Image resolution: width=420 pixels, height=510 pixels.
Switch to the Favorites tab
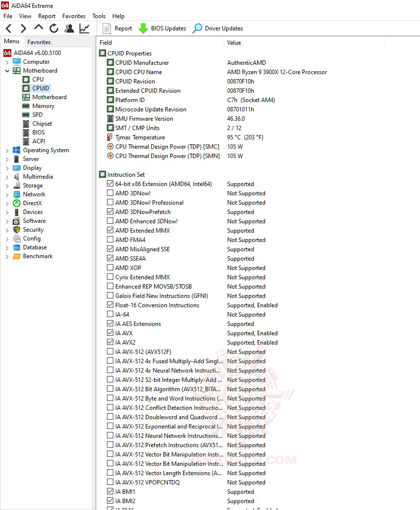(x=39, y=42)
